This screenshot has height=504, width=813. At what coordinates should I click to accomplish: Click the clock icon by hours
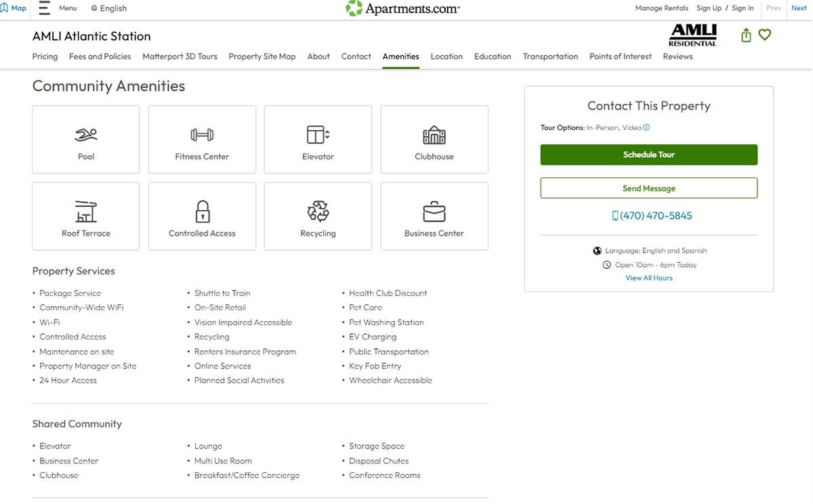point(606,265)
